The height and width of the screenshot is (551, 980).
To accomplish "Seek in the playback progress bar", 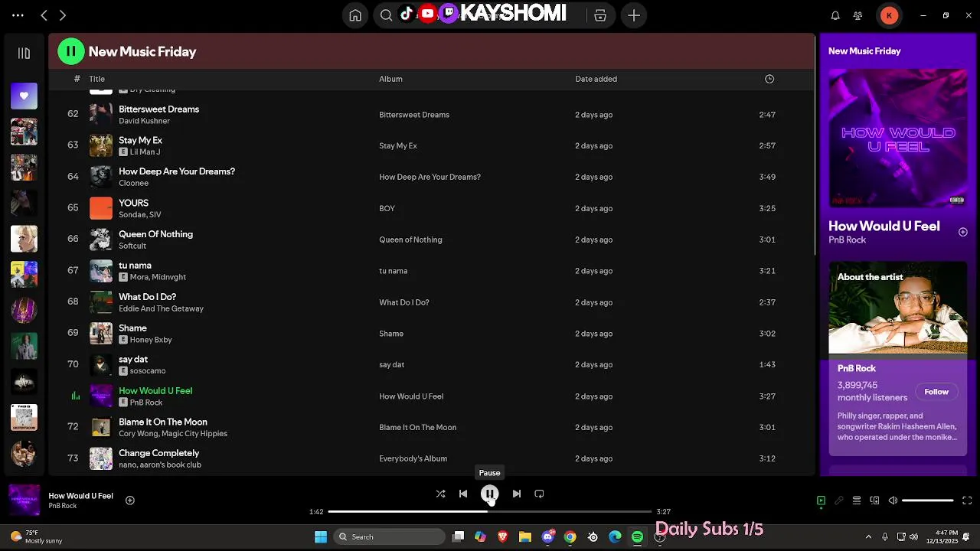I will [490, 511].
